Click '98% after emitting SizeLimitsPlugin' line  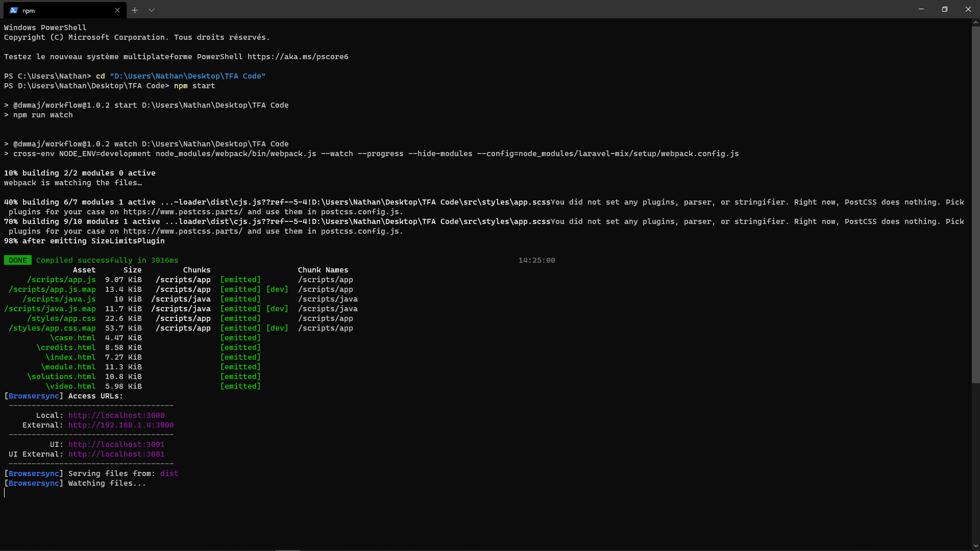84,241
